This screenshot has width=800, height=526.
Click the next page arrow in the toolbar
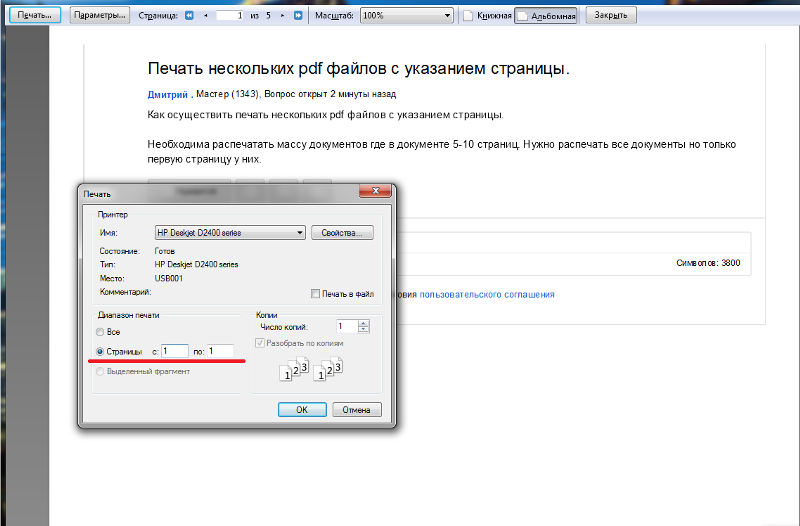281,16
